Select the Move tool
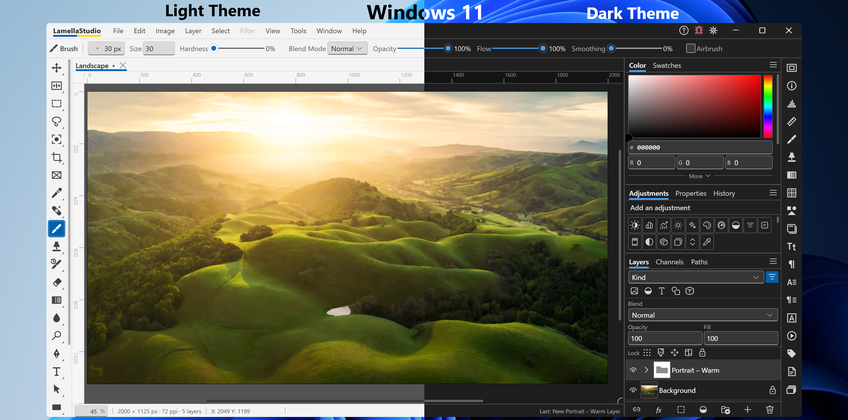Viewport: 848px width, 420px height. [56, 68]
